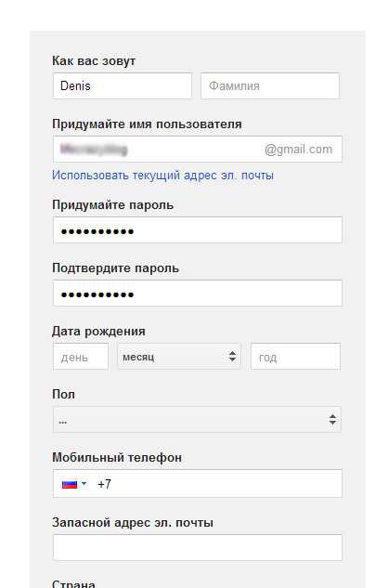
Task: Click the first name field containing Denis
Action: [x=123, y=85]
